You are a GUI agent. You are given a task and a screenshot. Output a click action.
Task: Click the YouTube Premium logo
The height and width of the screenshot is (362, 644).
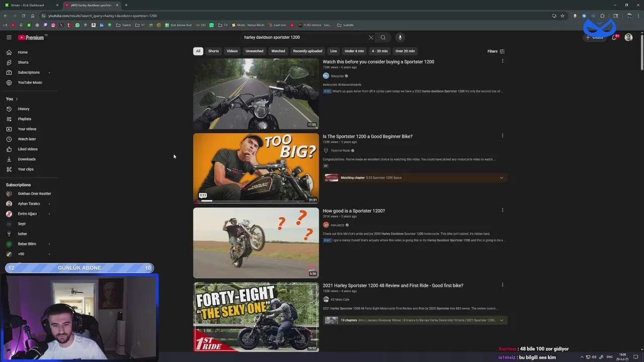coord(32,37)
